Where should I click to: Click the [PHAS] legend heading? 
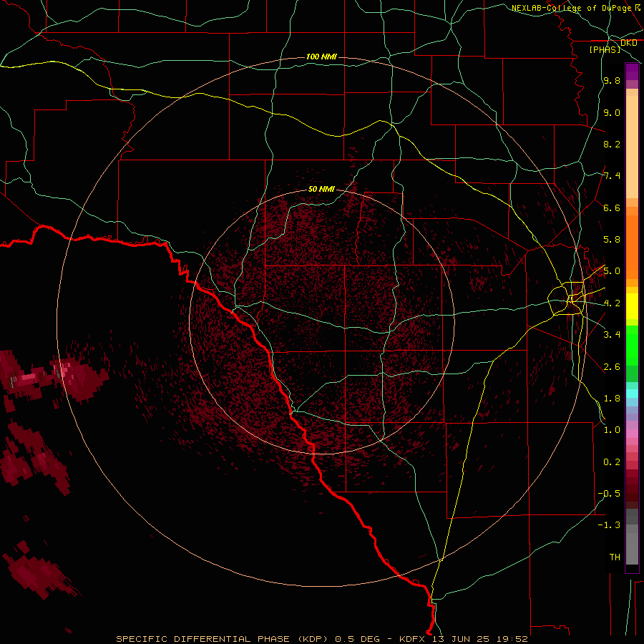coord(605,49)
